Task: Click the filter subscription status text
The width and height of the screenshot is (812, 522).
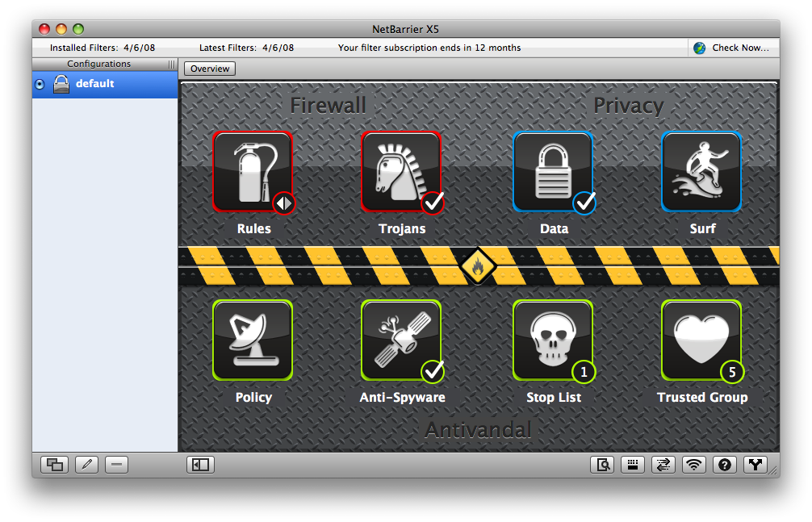Action: pos(429,48)
